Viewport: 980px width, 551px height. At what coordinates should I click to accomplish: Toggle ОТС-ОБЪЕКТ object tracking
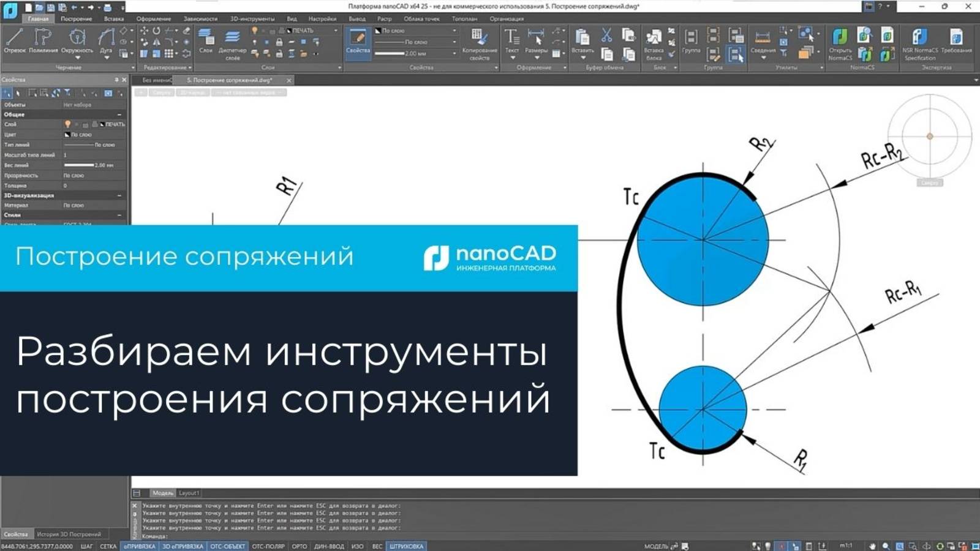227,546
